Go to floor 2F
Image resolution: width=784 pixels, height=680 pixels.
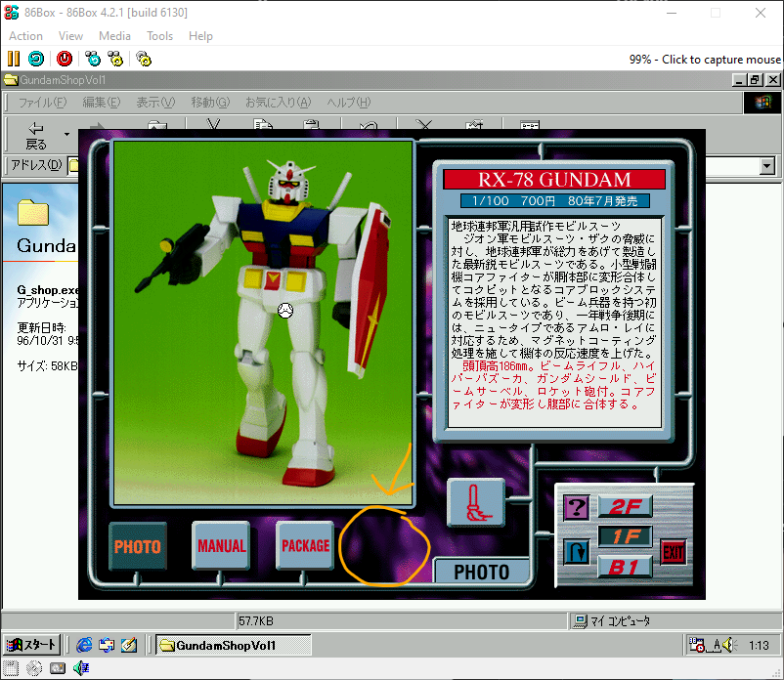[625, 507]
